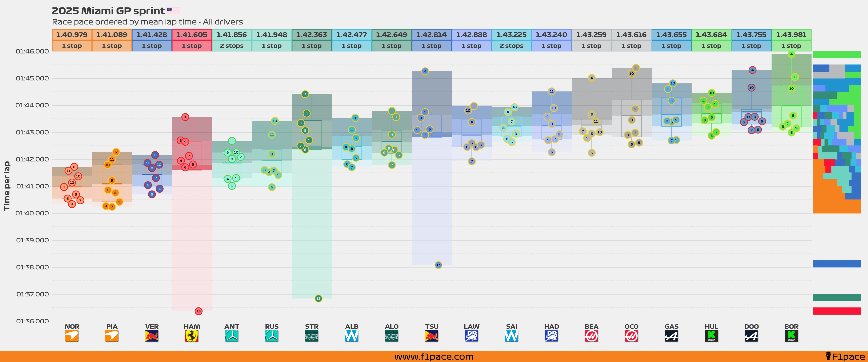Click the mean time 1.43.981 for BOR
This screenshot has width=868, height=362.
point(791,35)
